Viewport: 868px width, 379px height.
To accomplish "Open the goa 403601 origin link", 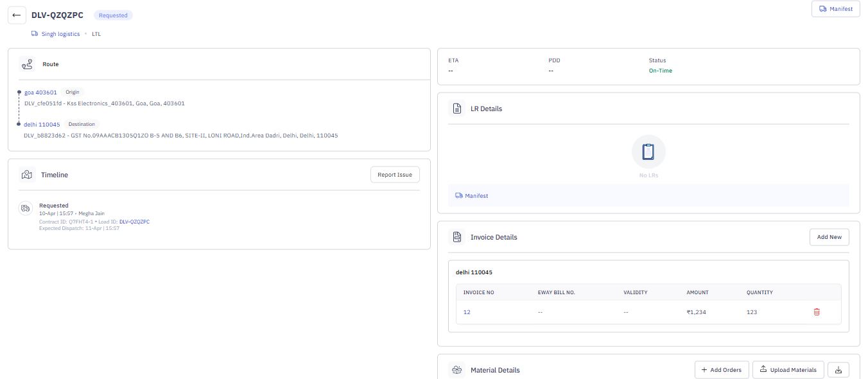I will point(40,93).
